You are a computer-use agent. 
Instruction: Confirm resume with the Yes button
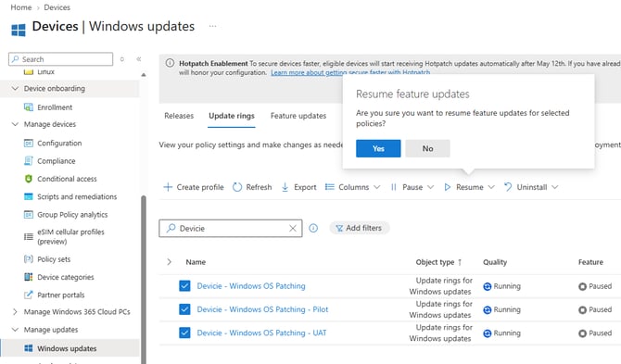pos(378,148)
